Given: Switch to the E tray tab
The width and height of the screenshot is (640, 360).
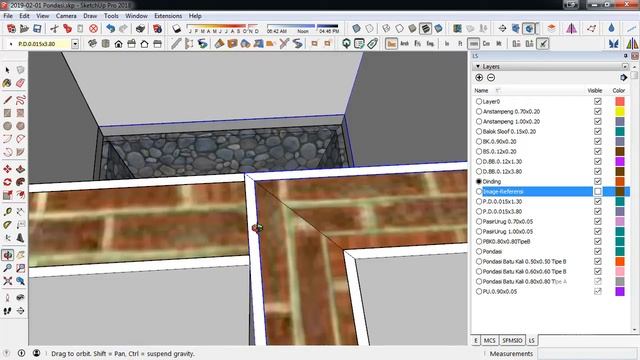Looking at the screenshot, I should (x=476, y=340).
